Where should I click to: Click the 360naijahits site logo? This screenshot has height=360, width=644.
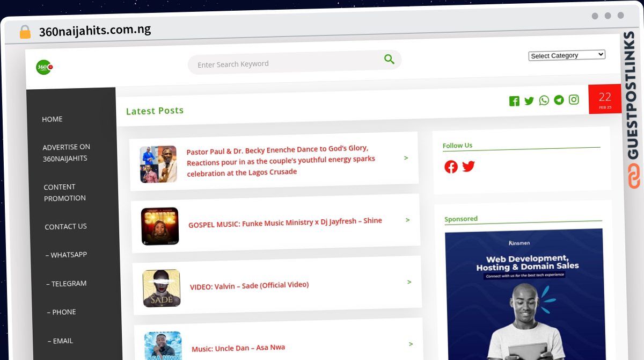tap(43, 67)
